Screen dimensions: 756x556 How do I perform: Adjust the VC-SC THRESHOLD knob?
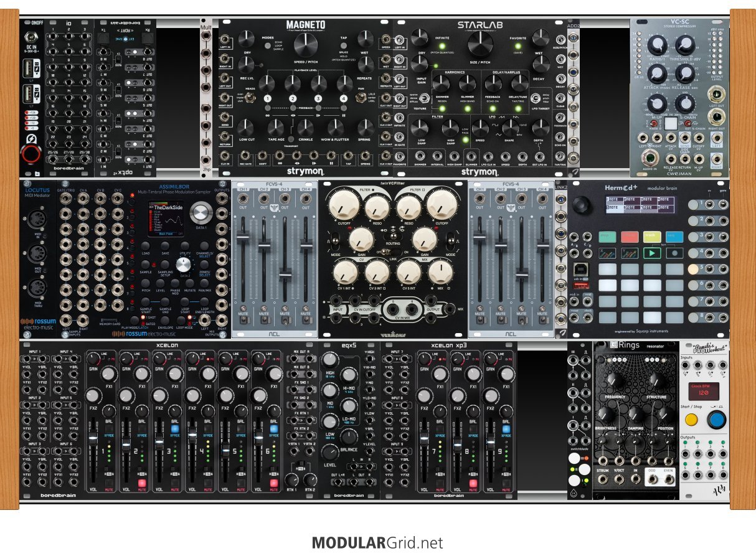[684, 44]
